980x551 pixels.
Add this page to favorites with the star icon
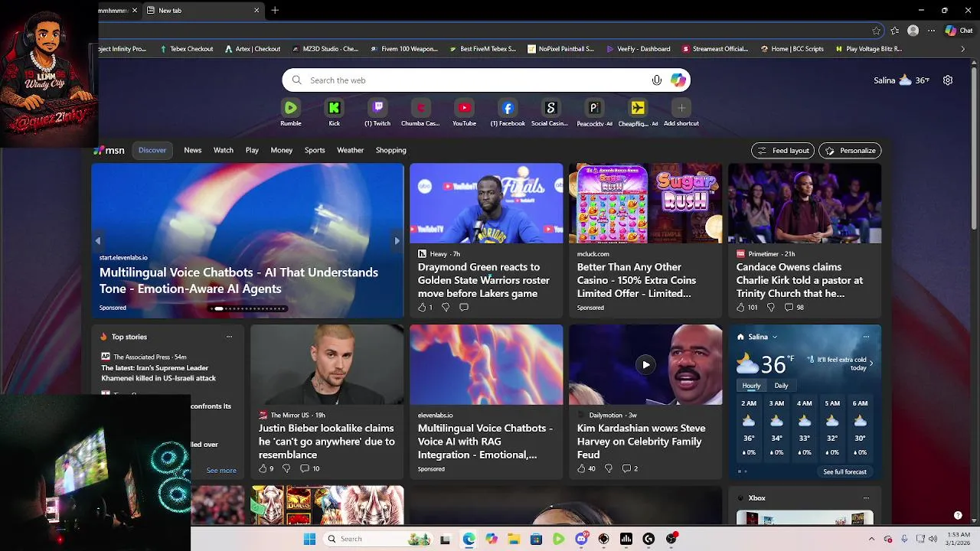tap(877, 31)
